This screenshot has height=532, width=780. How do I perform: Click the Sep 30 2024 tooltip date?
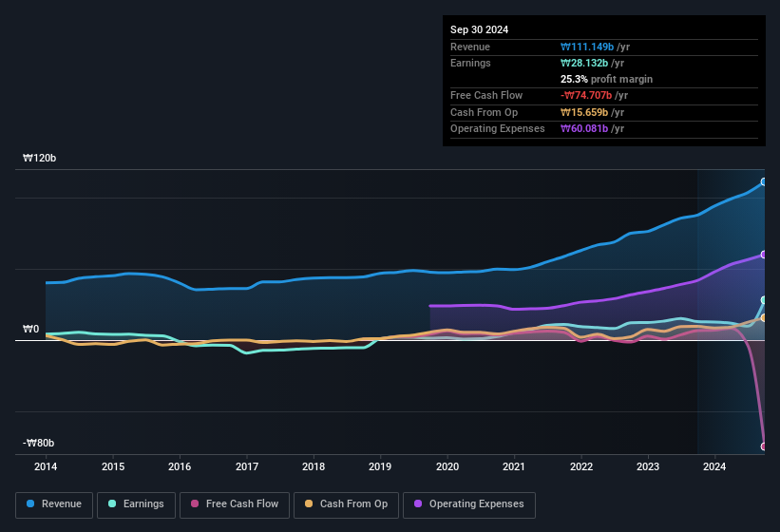click(x=479, y=29)
